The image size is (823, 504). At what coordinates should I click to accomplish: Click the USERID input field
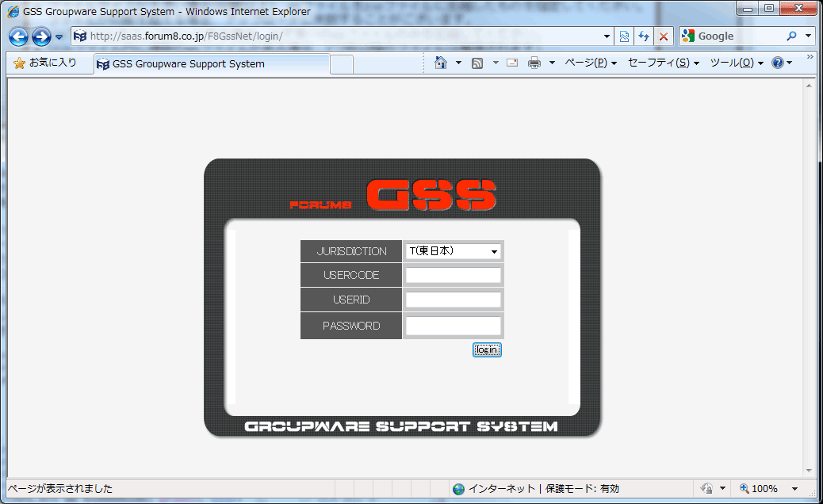pos(453,300)
